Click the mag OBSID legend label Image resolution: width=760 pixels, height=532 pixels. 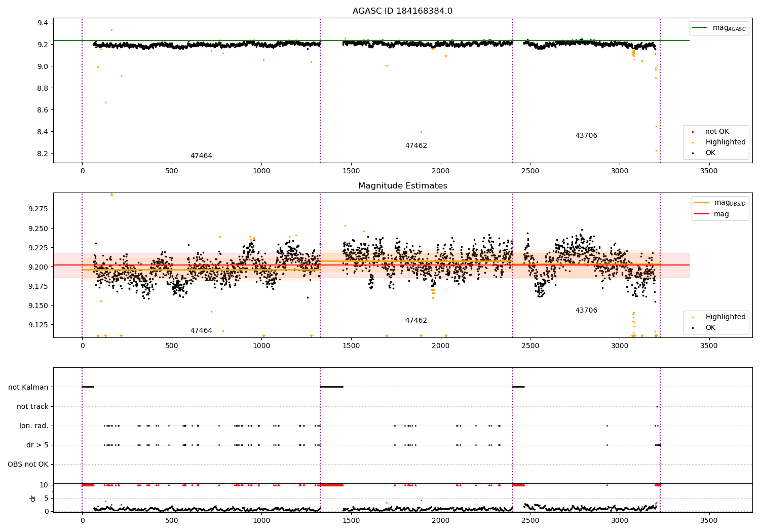tap(730, 203)
